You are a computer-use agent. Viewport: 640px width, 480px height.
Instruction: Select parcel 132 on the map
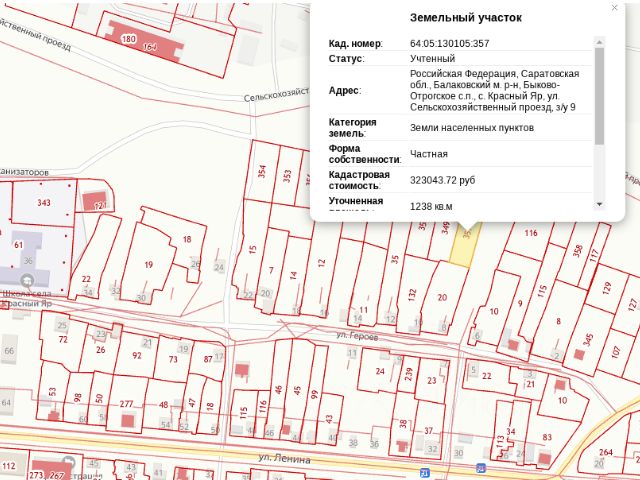point(412,294)
